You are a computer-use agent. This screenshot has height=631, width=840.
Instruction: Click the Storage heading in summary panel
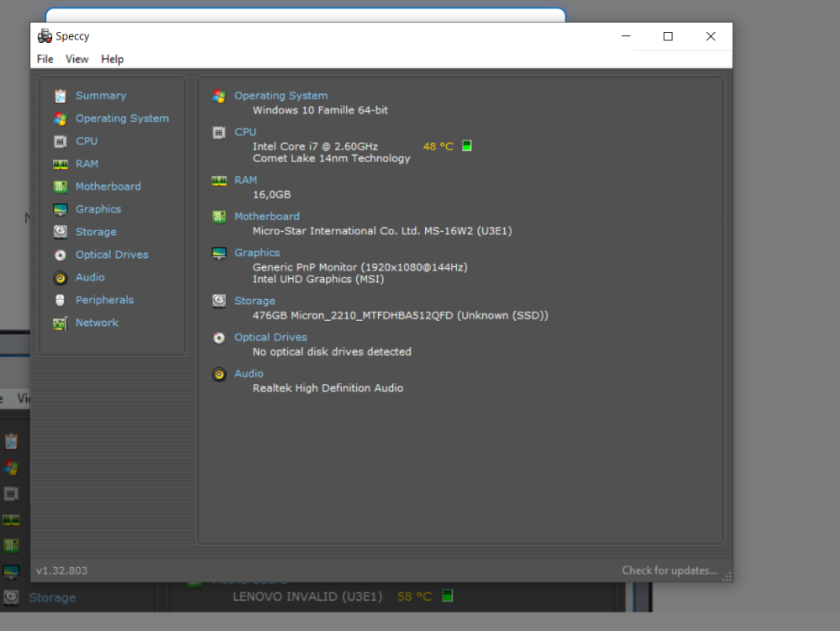click(x=255, y=301)
